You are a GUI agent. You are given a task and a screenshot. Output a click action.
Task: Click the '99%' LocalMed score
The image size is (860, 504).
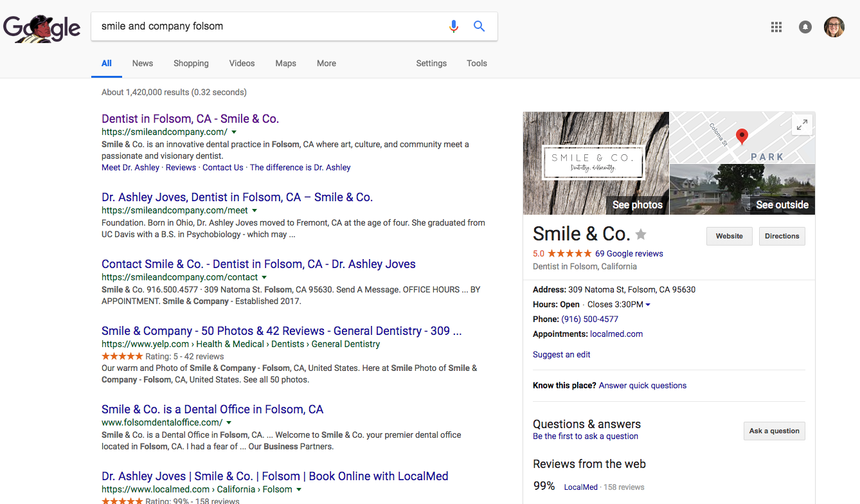pyautogui.click(x=544, y=487)
